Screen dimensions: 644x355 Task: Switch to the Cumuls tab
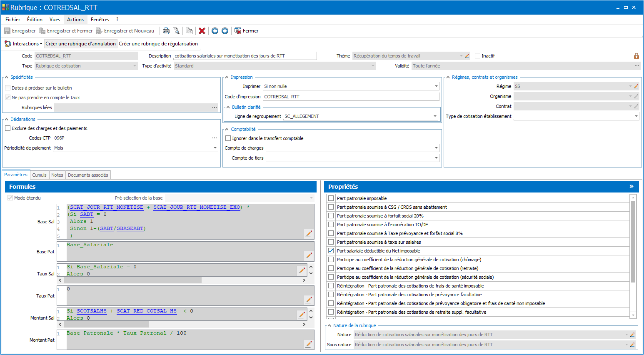tap(40, 175)
